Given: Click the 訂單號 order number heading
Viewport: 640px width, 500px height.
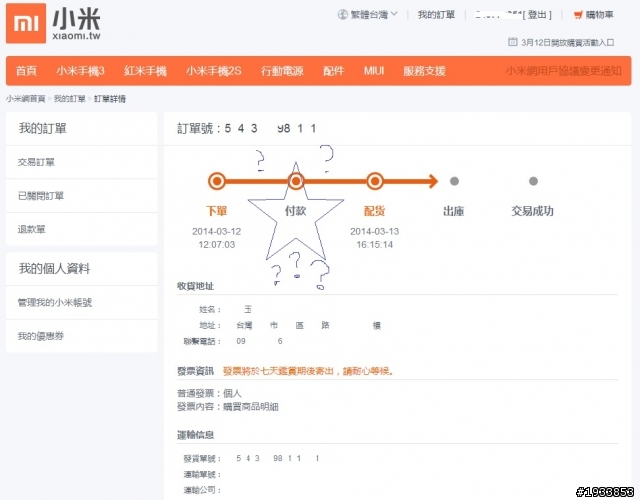Looking at the screenshot, I should click(x=247, y=129).
